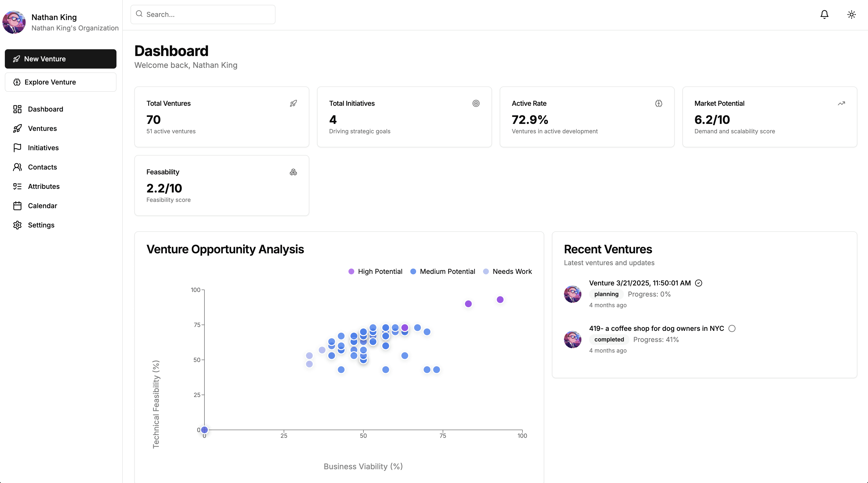Image resolution: width=868 pixels, height=483 pixels.
Task: Click the New Venture button
Action: (x=61, y=59)
